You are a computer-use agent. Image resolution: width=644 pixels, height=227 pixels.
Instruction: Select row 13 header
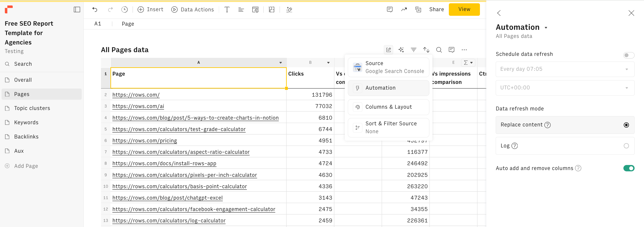pyautogui.click(x=106, y=220)
